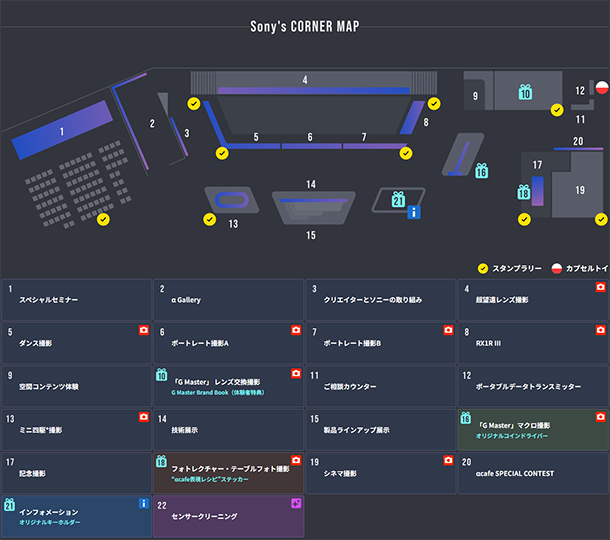Click the red capsule toy icon near booth 12
Screen dimensions: 610x540
click(x=602, y=88)
